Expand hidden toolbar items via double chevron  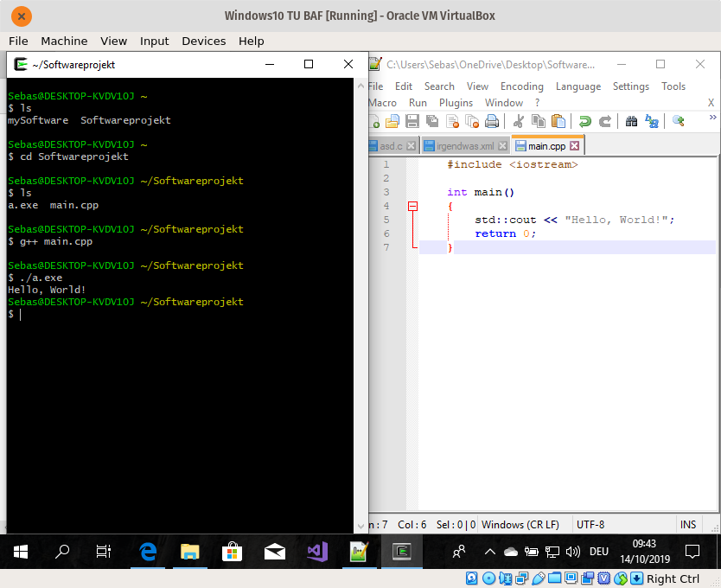coord(712,118)
